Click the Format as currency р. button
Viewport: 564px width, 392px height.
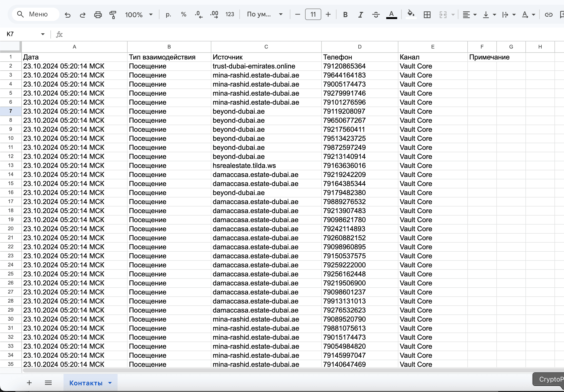(168, 15)
